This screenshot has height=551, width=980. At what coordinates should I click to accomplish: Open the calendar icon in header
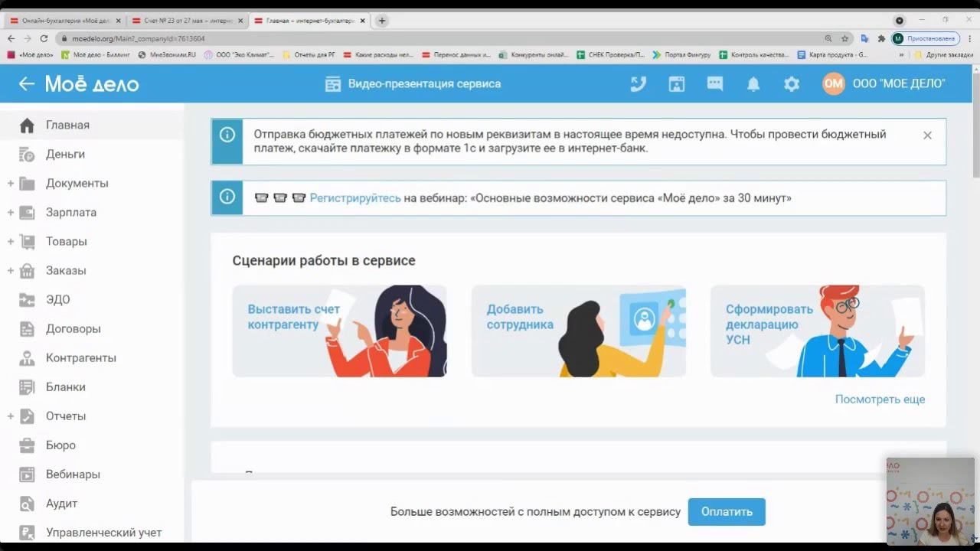(x=677, y=84)
